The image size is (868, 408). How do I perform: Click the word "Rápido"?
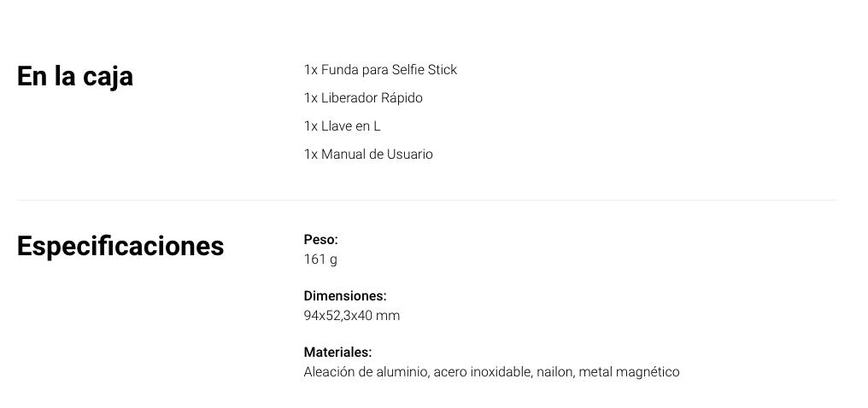click(402, 98)
